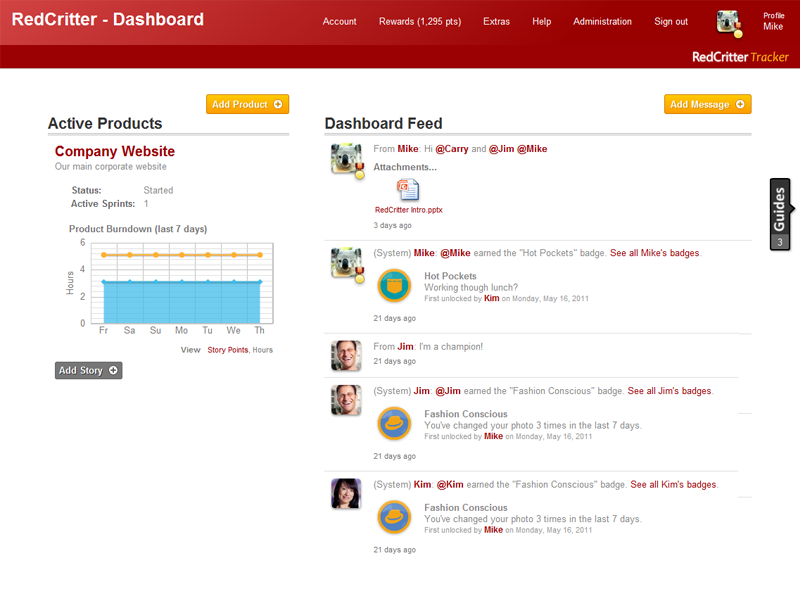
Task: Click the "Attachments..." label
Action: tap(405, 167)
